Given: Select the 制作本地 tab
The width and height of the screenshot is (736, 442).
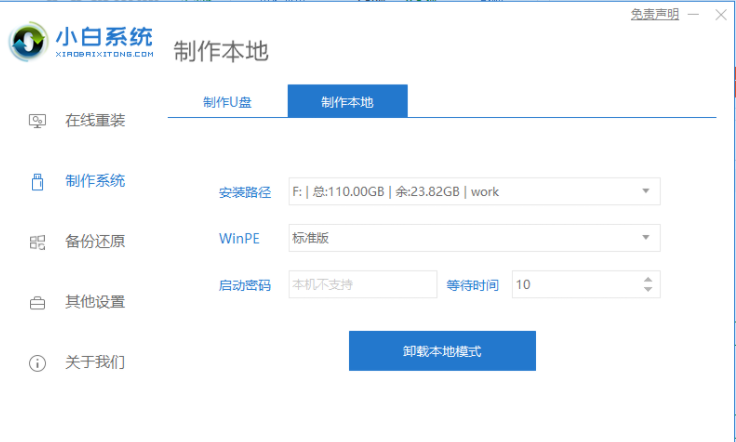Looking at the screenshot, I should click(347, 102).
